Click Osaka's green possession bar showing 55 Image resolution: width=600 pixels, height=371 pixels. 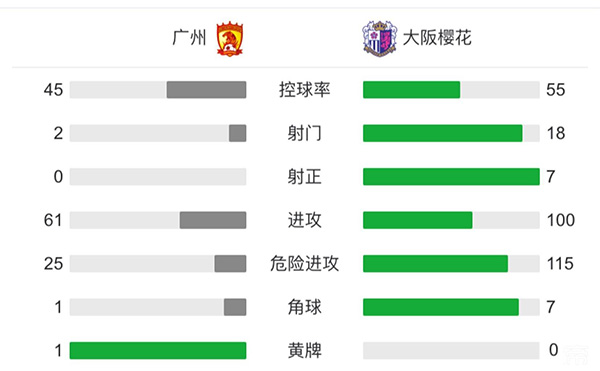[411, 90]
